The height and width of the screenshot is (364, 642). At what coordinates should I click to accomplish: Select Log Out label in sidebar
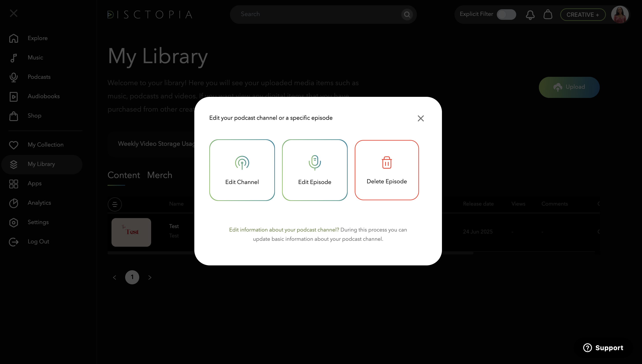tap(38, 241)
